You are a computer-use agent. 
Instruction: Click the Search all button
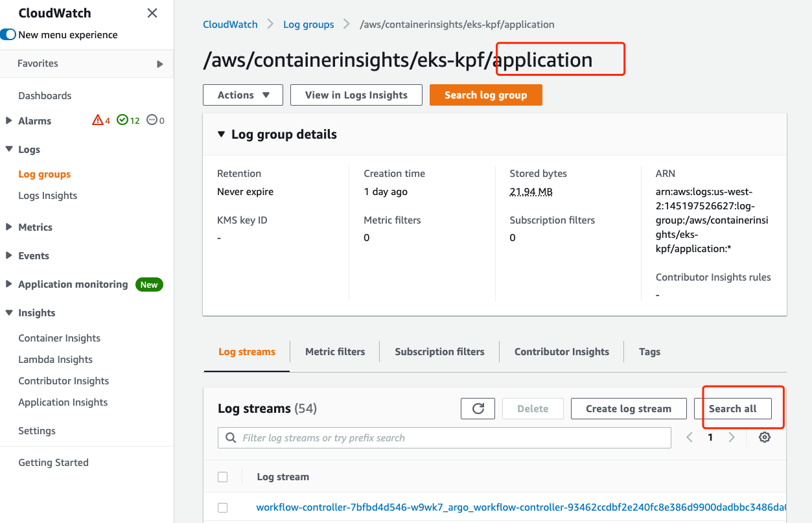coord(733,408)
